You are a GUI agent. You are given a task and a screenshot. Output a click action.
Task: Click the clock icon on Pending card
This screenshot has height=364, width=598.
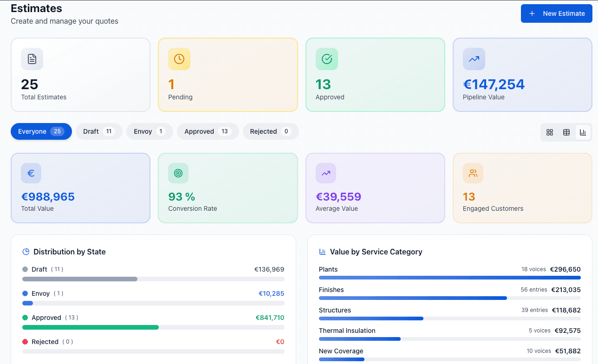tap(179, 59)
